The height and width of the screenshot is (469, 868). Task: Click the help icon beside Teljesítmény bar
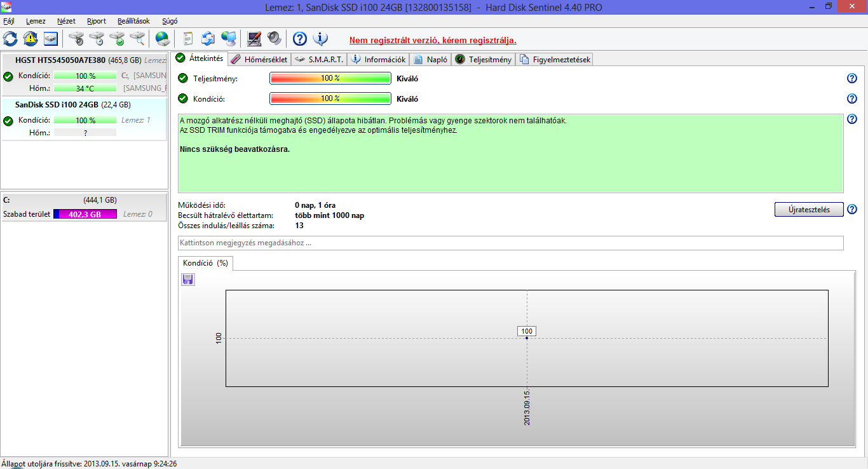[x=852, y=78]
